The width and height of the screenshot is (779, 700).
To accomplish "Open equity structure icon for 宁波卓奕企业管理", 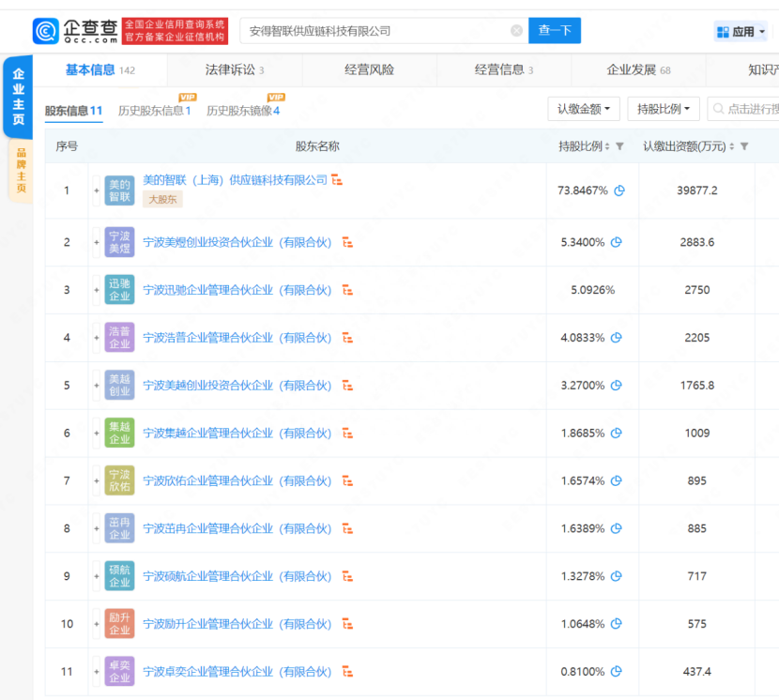I will click(348, 672).
